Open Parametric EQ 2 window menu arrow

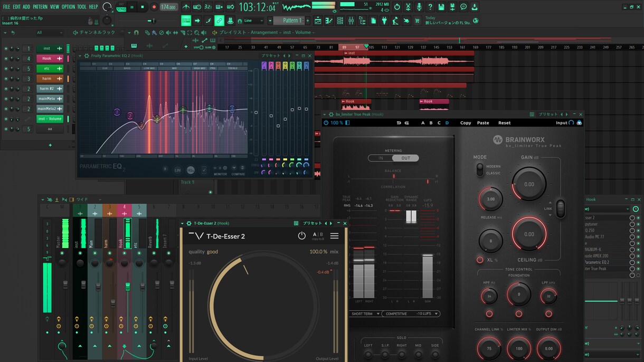tap(81, 55)
